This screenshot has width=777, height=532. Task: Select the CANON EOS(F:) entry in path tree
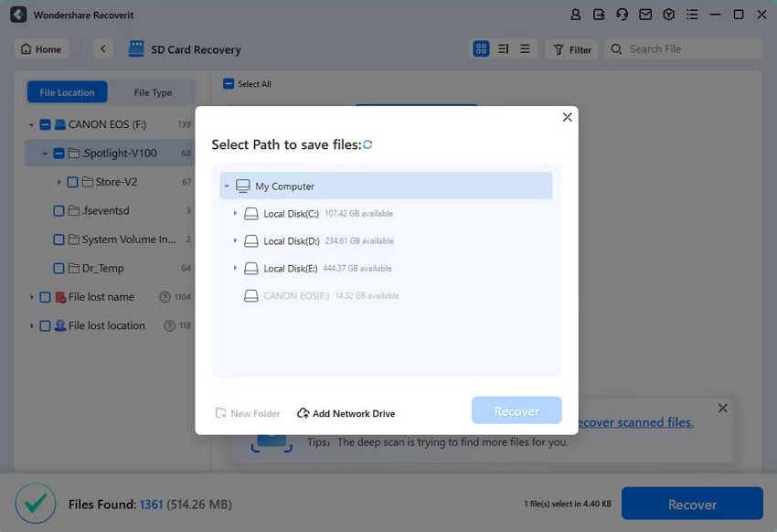pyautogui.click(x=321, y=296)
